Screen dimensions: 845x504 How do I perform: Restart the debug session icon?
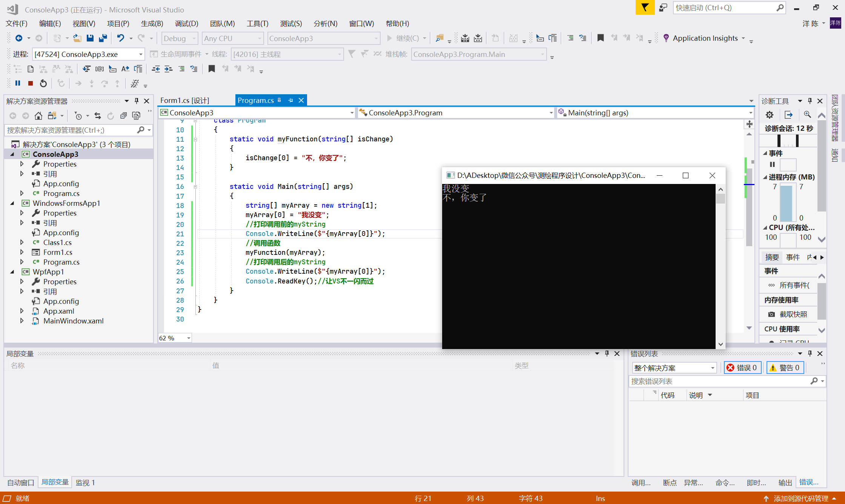point(43,83)
